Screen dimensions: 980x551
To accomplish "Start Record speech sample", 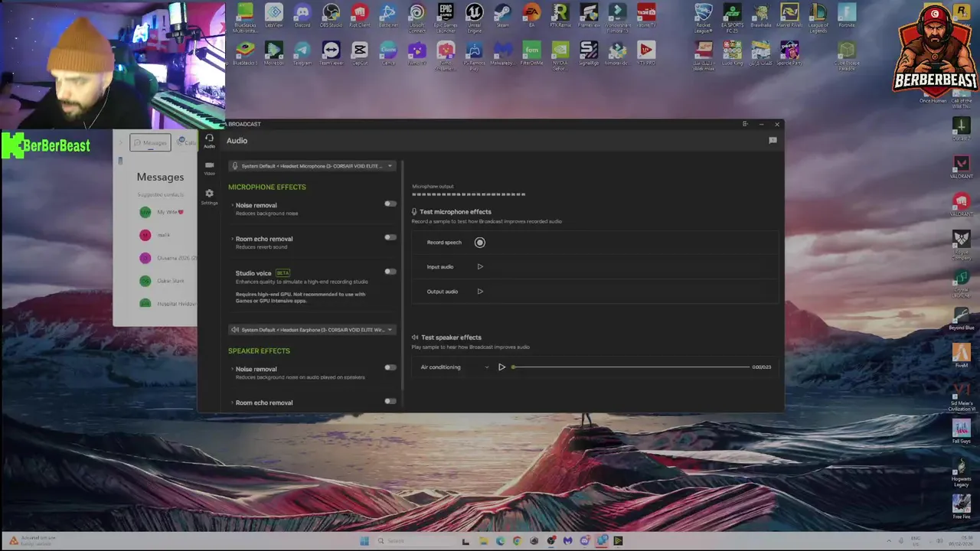I will tap(480, 243).
